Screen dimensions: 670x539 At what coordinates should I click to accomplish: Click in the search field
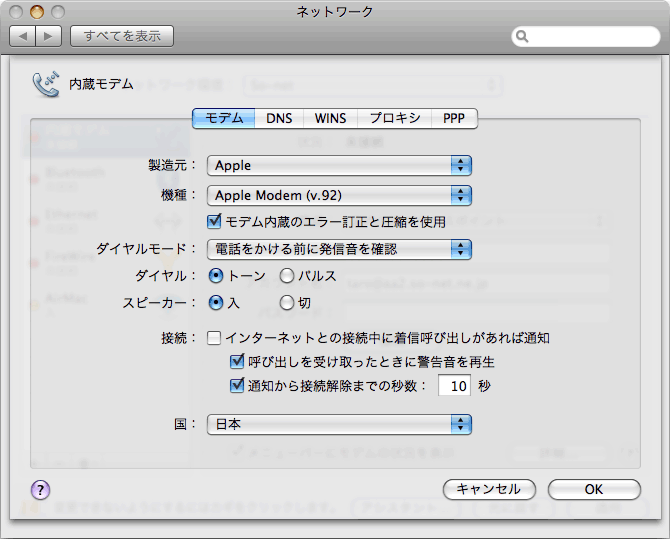point(585,37)
